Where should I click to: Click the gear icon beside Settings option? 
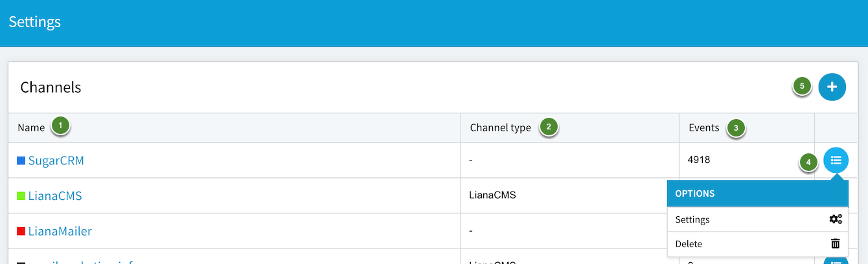pyautogui.click(x=836, y=219)
